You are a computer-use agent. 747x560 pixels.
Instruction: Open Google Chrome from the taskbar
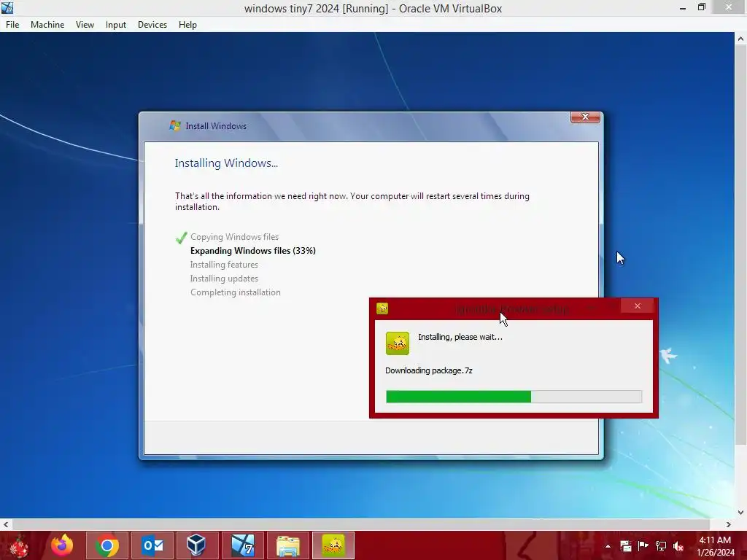(107, 545)
